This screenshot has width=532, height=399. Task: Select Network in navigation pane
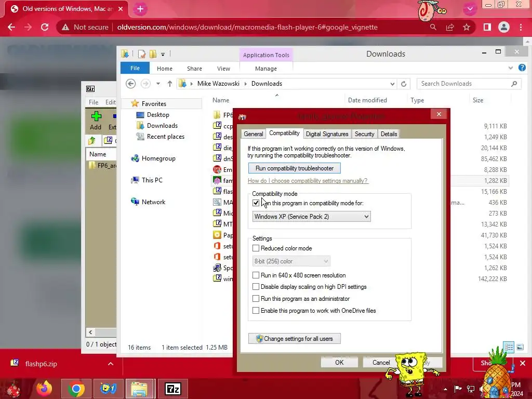[x=153, y=202]
